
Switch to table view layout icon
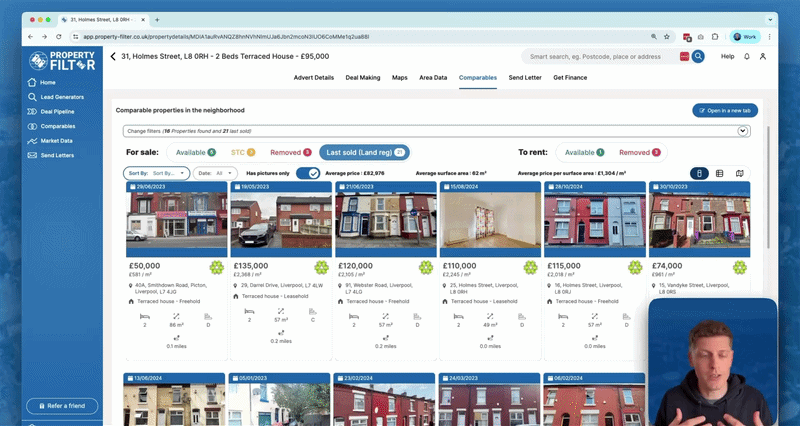719,173
